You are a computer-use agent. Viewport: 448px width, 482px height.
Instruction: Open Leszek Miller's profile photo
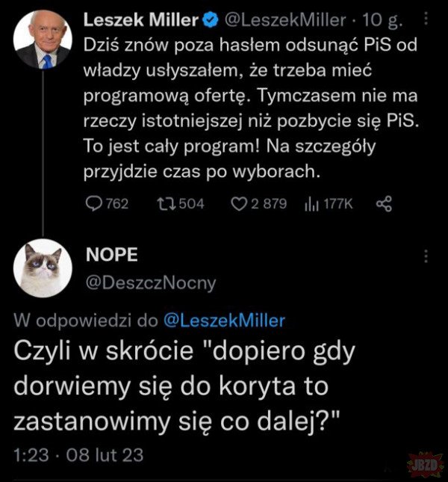43,39
